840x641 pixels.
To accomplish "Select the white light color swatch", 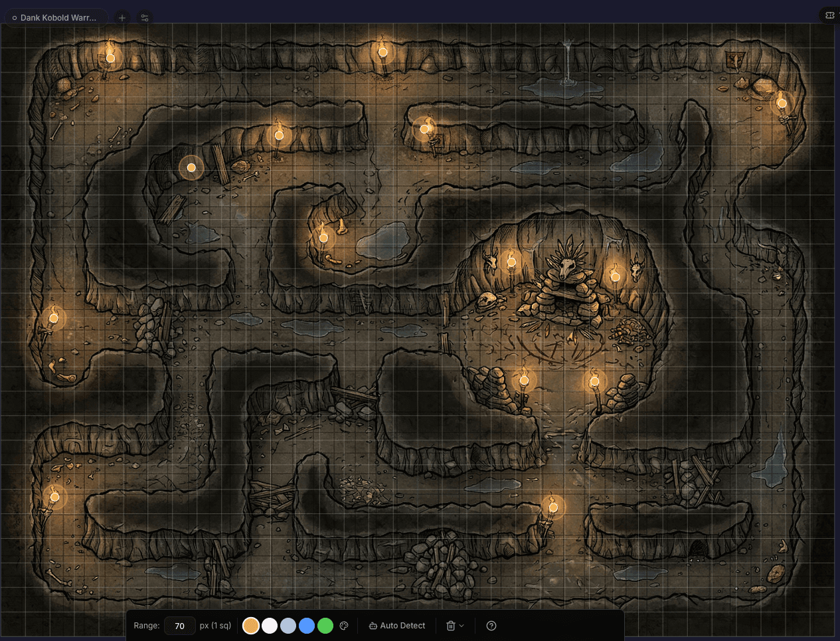I will point(270,625).
